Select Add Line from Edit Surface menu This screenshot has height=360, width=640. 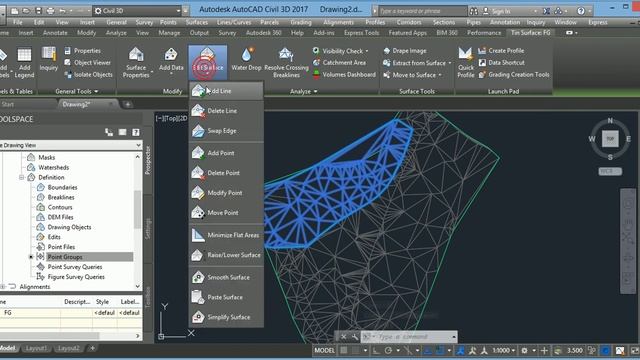[x=226, y=91]
